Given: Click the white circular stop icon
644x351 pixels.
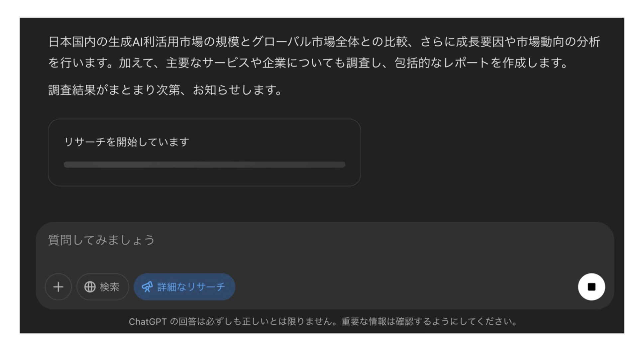Looking at the screenshot, I should coord(591,287).
